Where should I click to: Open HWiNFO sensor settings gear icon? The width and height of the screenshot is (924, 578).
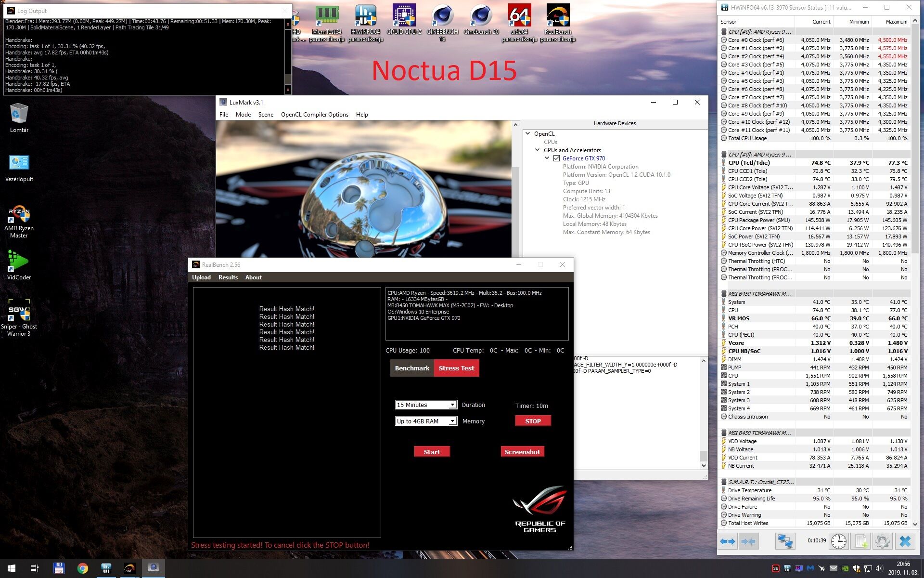(x=883, y=541)
